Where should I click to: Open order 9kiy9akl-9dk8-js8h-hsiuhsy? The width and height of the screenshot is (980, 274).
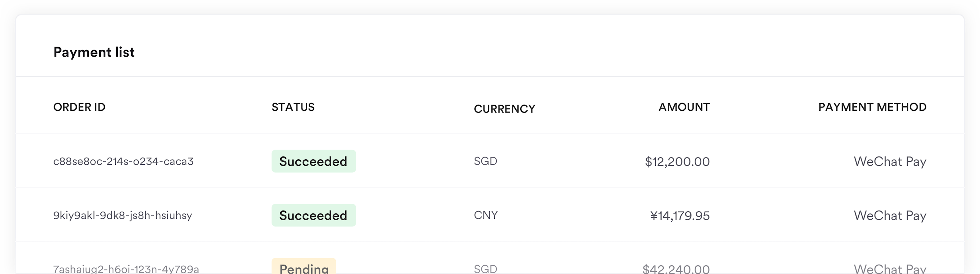tap(122, 216)
